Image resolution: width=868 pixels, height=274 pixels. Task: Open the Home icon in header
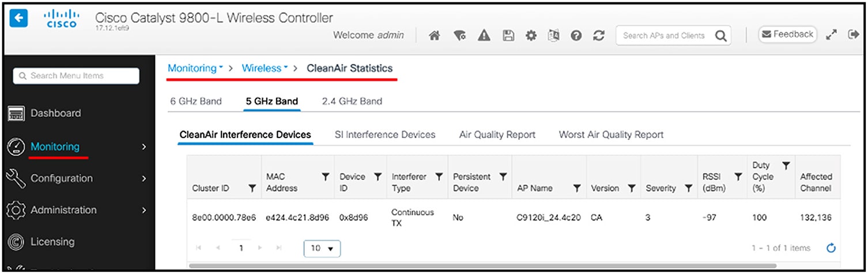pyautogui.click(x=436, y=36)
